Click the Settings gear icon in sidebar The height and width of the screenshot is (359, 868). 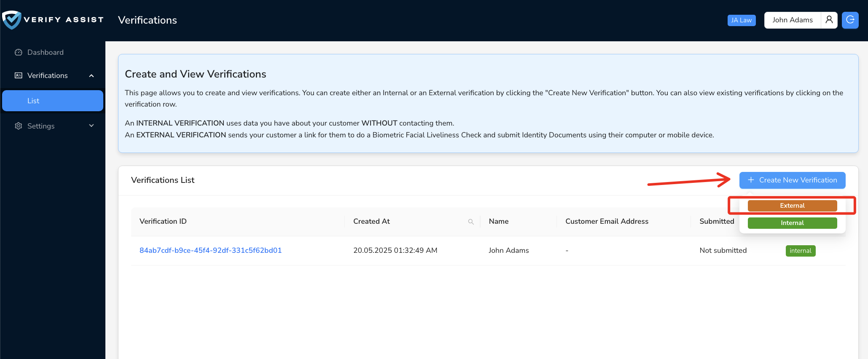click(x=18, y=126)
